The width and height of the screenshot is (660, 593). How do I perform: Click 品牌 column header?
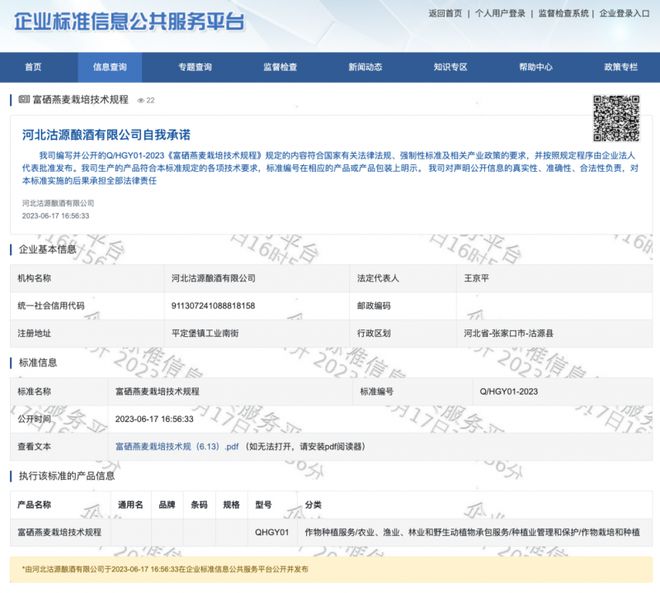click(167, 505)
